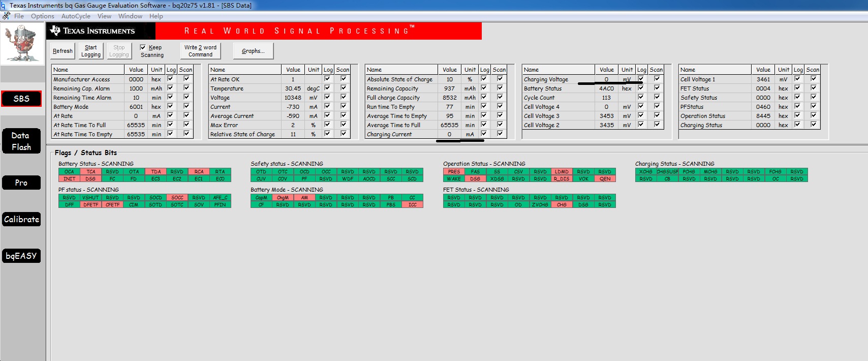Screen dimensions: 868x361
Task: Click the Refresh button
Action: 63,51
